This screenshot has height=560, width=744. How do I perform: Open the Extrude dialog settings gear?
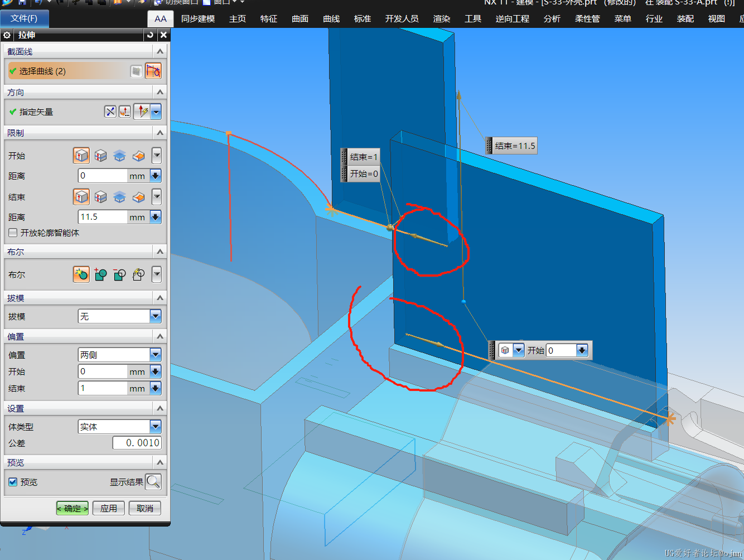[7, 35]
